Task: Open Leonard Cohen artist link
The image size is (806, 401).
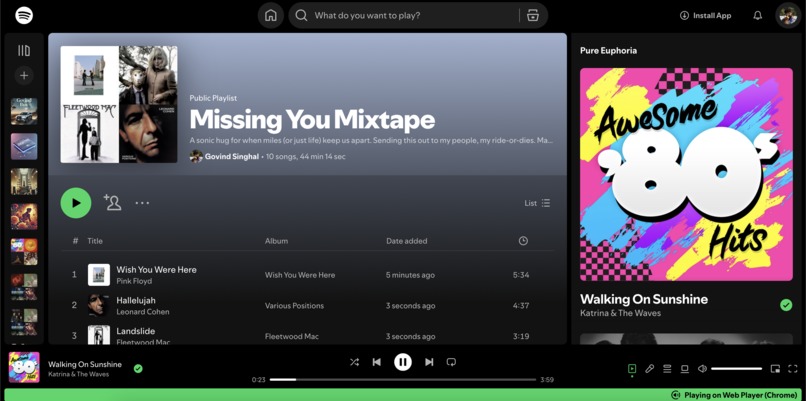Action: pyautogui.click(x=143, y=312)
